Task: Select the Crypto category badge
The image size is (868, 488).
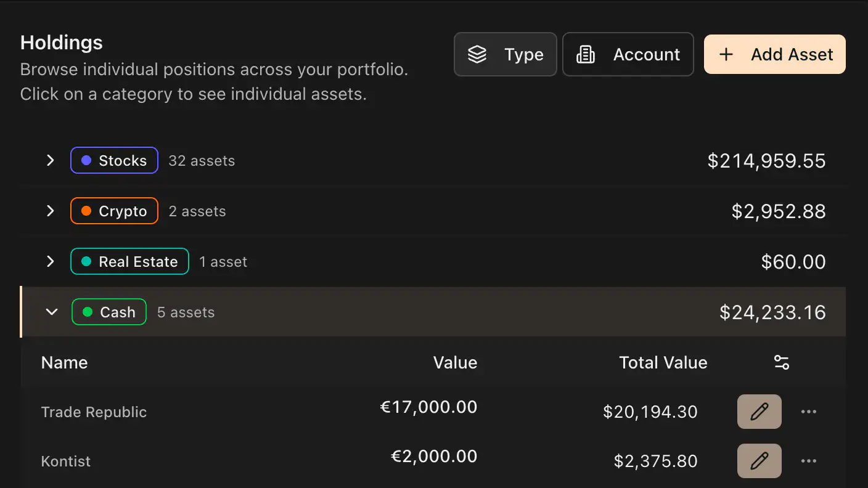Action: 114,211
